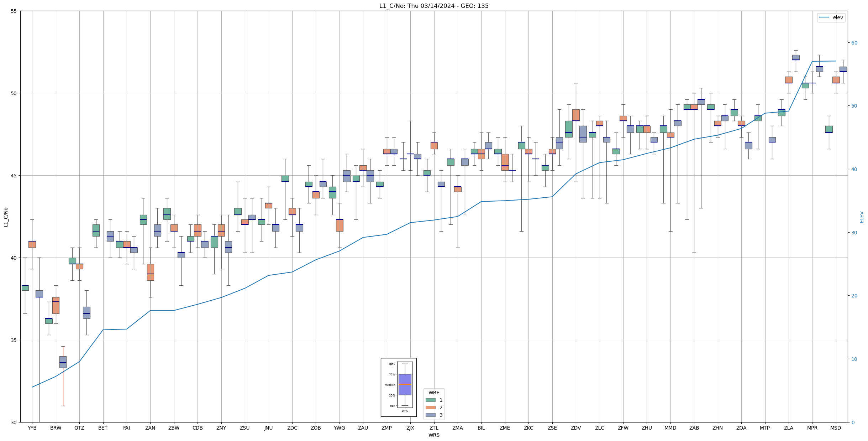Click the chart title L1_C/No text

click(434, 6)
